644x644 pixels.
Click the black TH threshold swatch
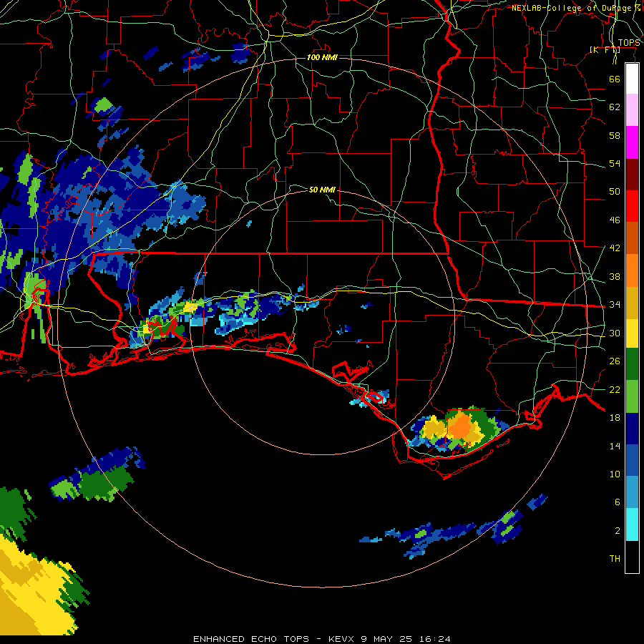pos(632,557)
